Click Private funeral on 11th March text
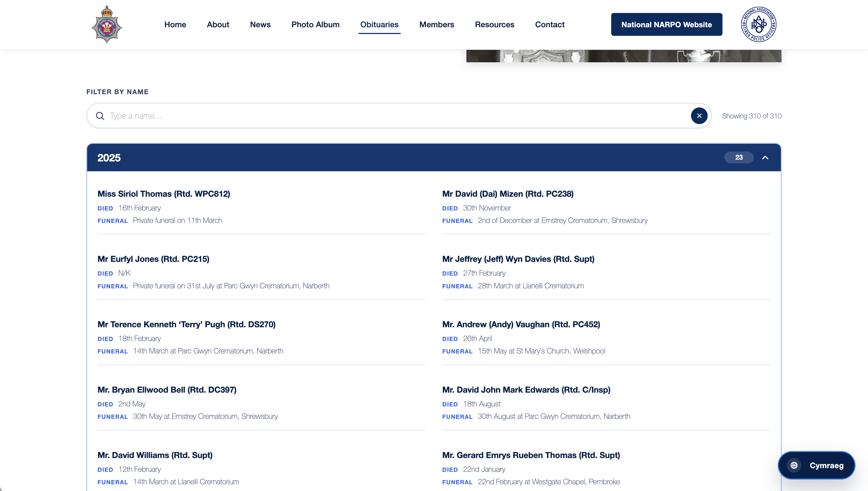 pos(177,221)
